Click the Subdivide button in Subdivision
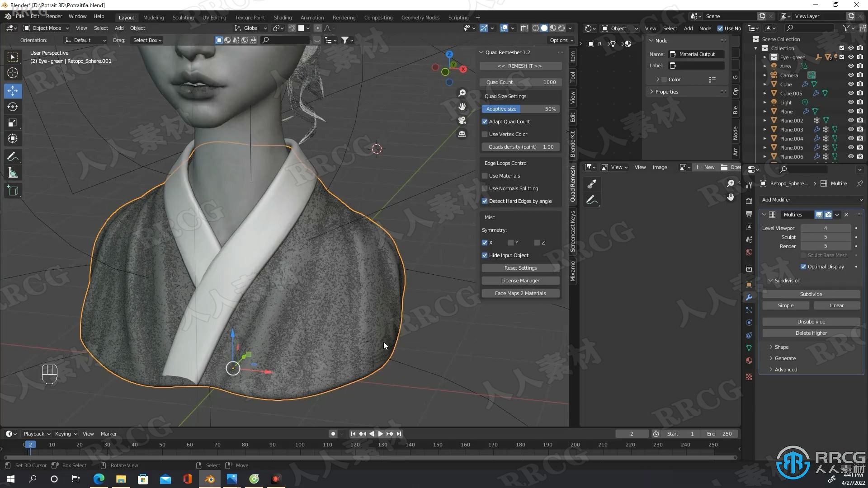Image resolution: width=868 pixels, height=488 pixels. (810, 294)
